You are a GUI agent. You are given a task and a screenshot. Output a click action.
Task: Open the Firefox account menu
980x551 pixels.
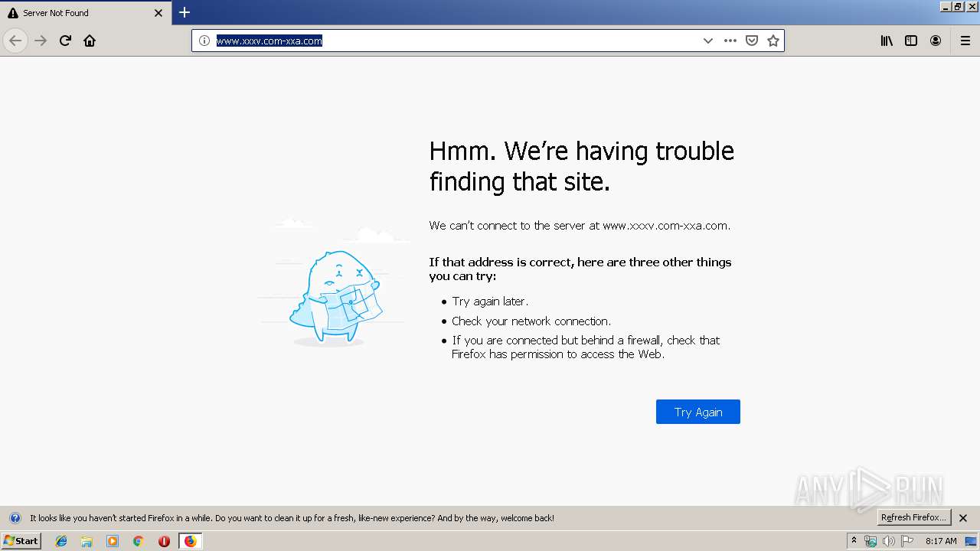pyautogui.click(x=936, y=41)
